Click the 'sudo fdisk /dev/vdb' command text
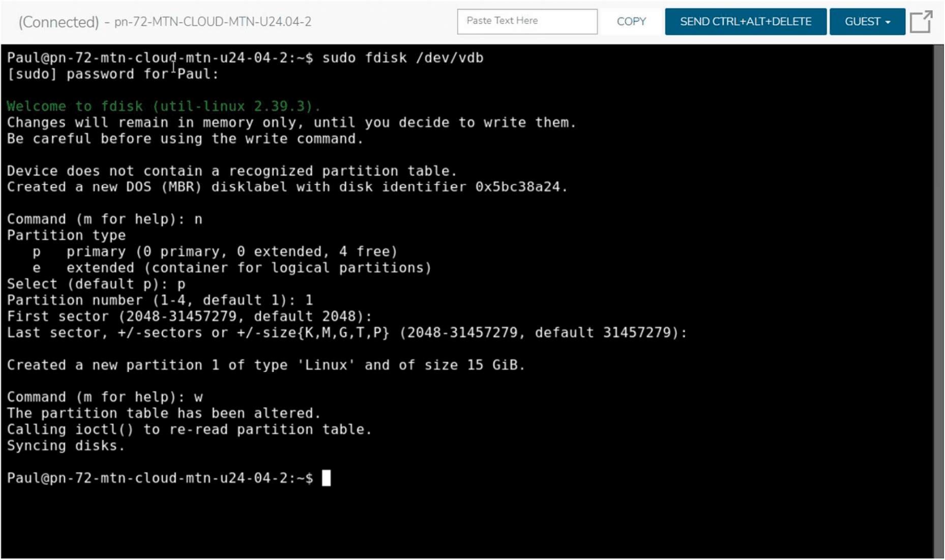Image resolution: width=945 pixels, height=560 pixels. coord(403,58)
